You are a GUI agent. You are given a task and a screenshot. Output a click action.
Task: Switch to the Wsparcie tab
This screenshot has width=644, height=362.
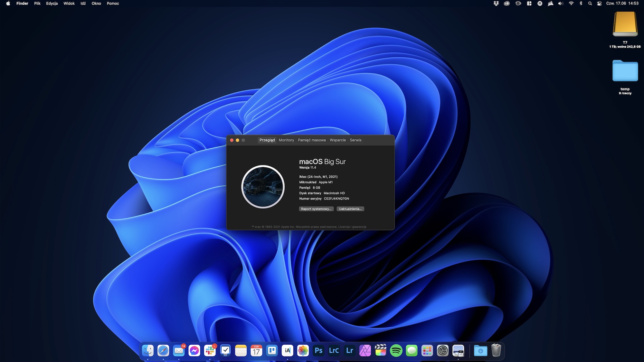click(x=338, y=140)
